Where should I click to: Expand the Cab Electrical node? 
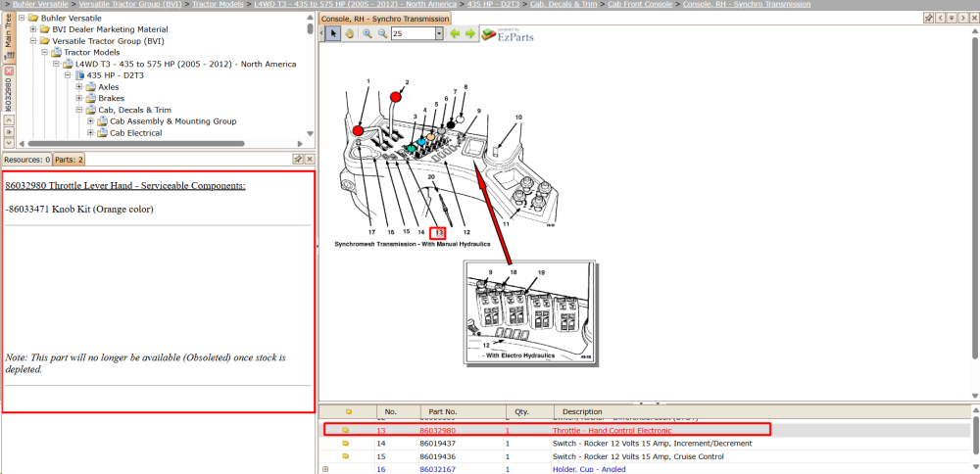91,132
